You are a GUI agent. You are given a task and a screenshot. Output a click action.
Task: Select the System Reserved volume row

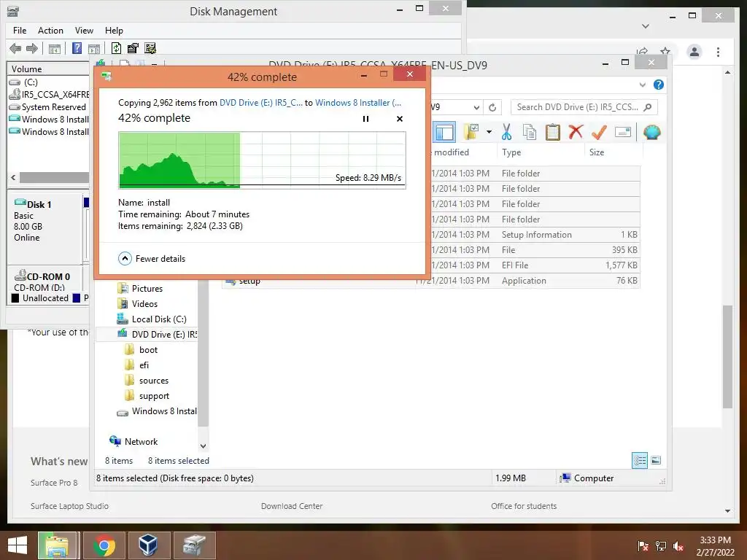49,106
